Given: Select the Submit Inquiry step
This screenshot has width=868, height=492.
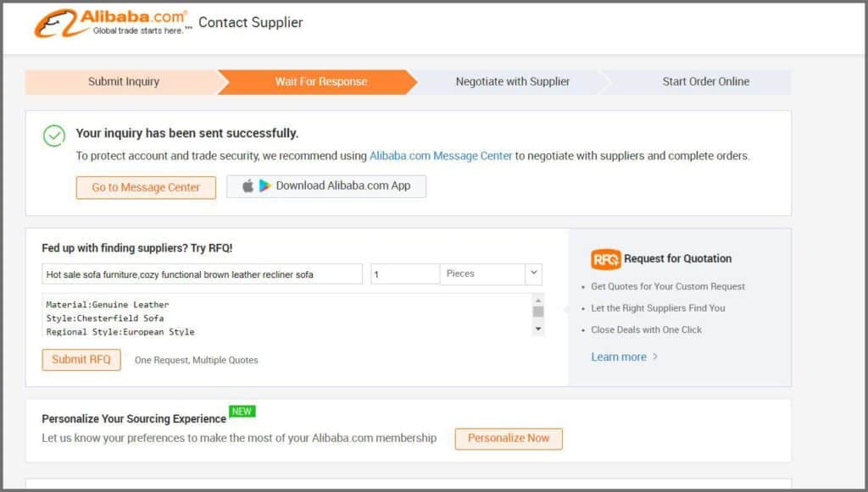Looking at the screenshot, I should point(124,82).
